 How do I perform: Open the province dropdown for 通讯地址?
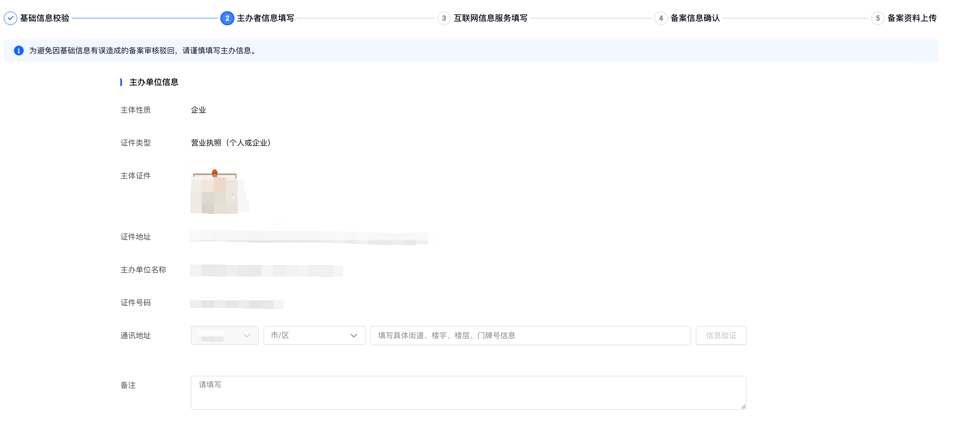[x=224, y=336]
